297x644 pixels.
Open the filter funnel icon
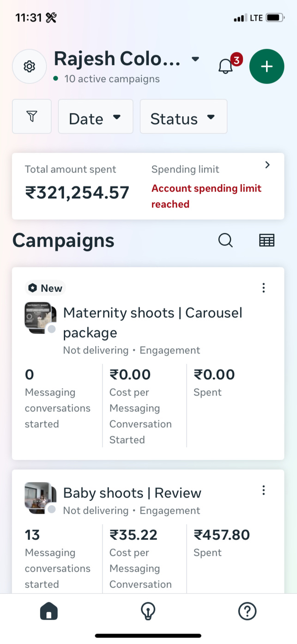pyautogui.click(x=31, y=117)
